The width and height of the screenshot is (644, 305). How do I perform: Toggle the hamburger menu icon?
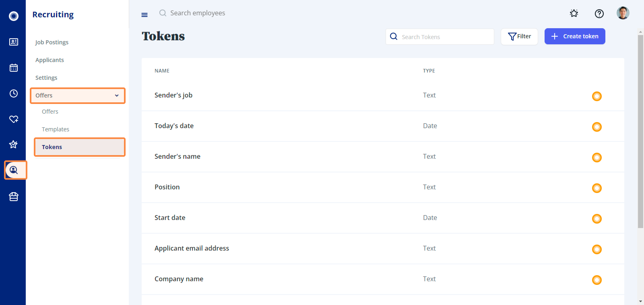point(144,15)
